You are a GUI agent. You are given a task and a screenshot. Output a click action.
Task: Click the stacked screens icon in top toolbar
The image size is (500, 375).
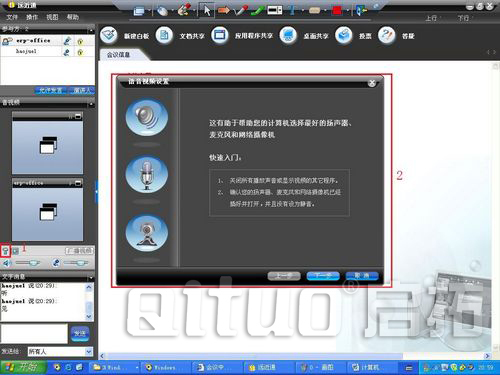tap(139, 11)
